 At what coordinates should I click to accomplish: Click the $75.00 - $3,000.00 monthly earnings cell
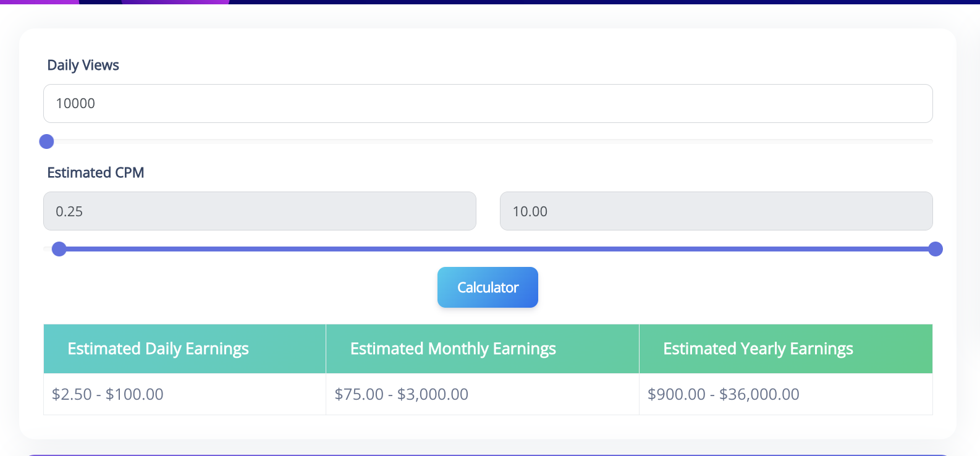click(402, 394)
